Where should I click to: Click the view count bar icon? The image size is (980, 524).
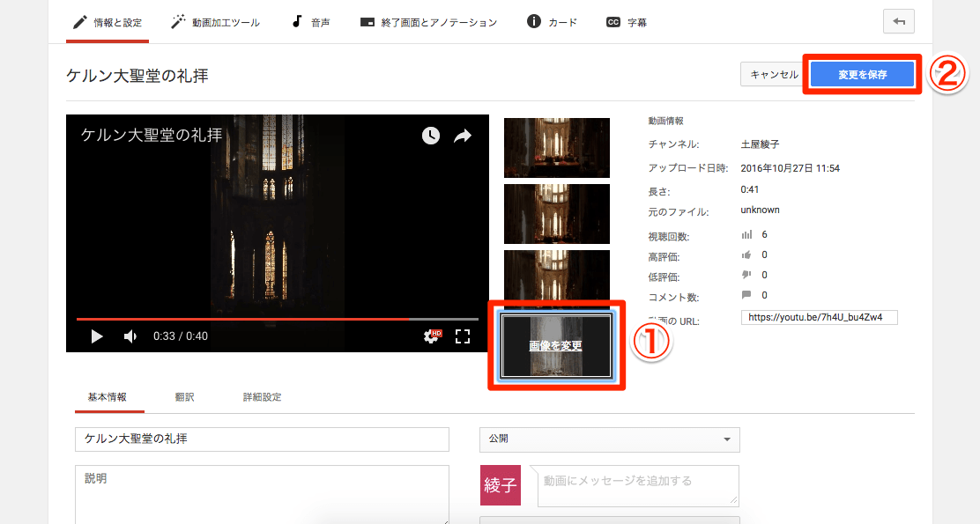[x=746, y=235]
